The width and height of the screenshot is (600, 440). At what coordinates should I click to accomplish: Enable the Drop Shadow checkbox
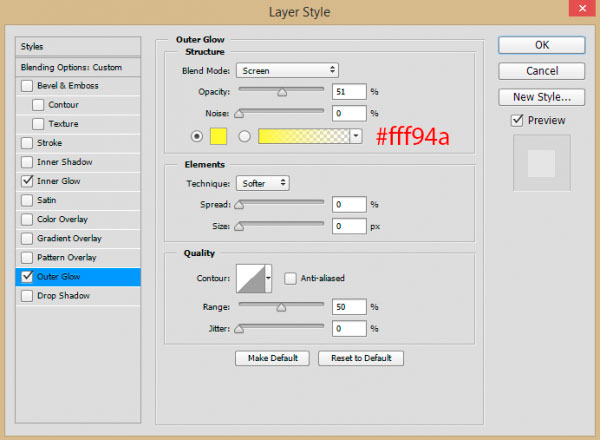(x=27, y=296)
